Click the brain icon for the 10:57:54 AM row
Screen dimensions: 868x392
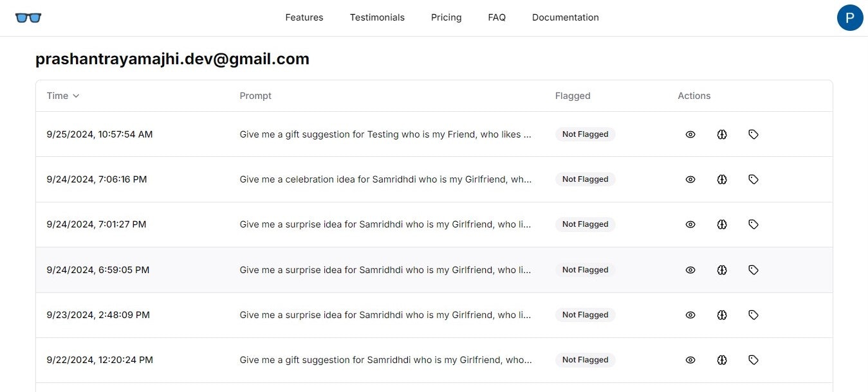(x=722, y=134)
